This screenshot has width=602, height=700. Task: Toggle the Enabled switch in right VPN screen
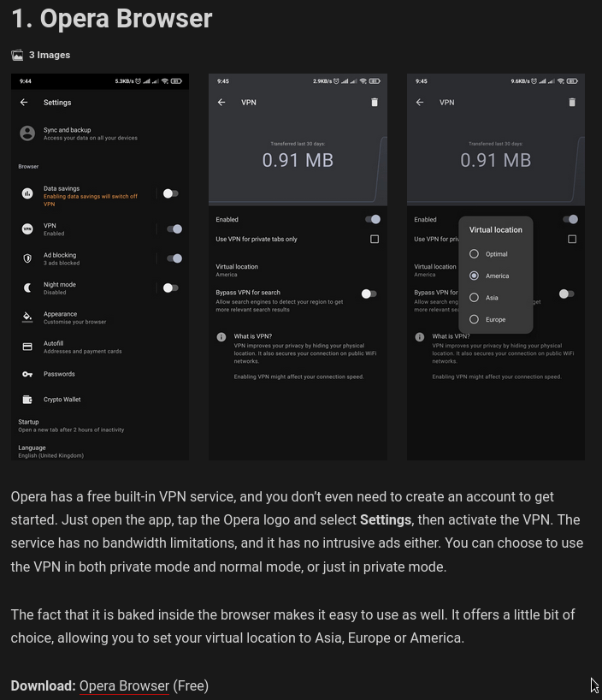570,219
